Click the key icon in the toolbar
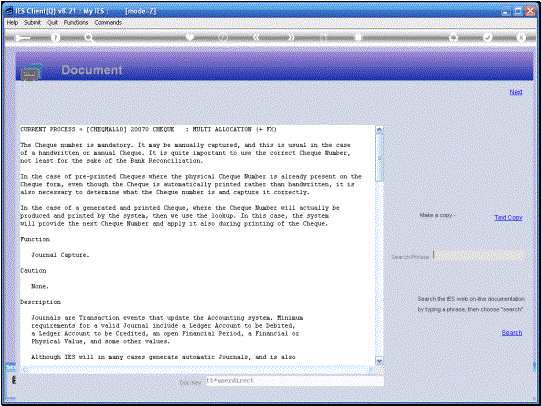The image size is (541, 406). [x=22, y=38]
